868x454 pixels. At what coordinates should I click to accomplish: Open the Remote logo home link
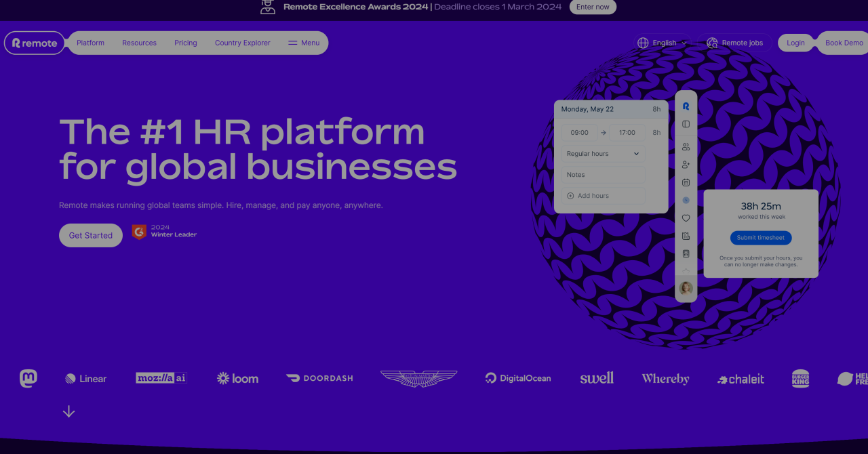pos(35,43)
